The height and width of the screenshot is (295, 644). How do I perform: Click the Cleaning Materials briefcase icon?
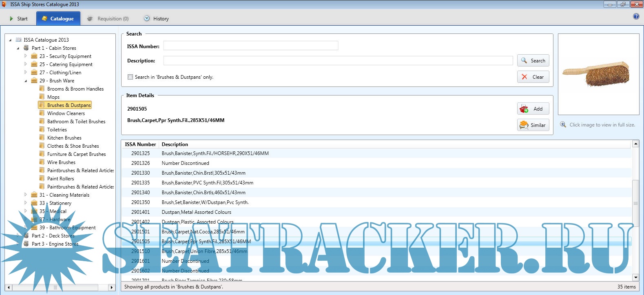click(34, 195)
